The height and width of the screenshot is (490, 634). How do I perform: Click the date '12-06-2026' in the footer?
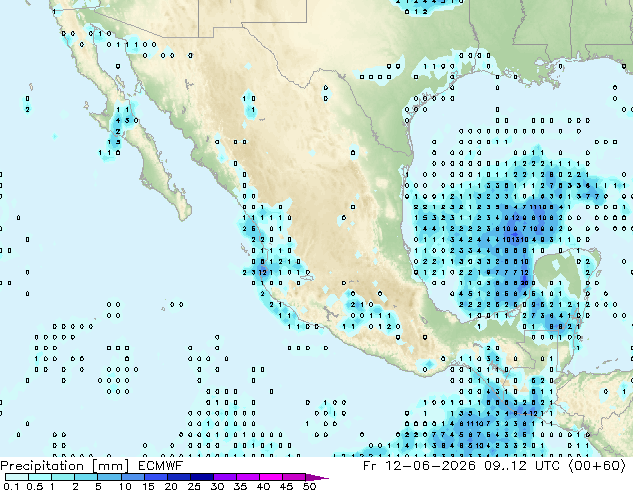(430, 466)
